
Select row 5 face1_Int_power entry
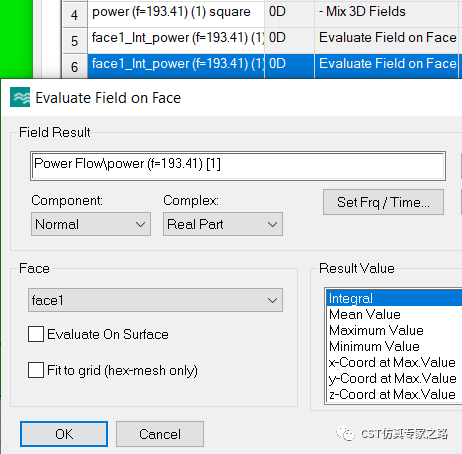[x=176, y=39]
